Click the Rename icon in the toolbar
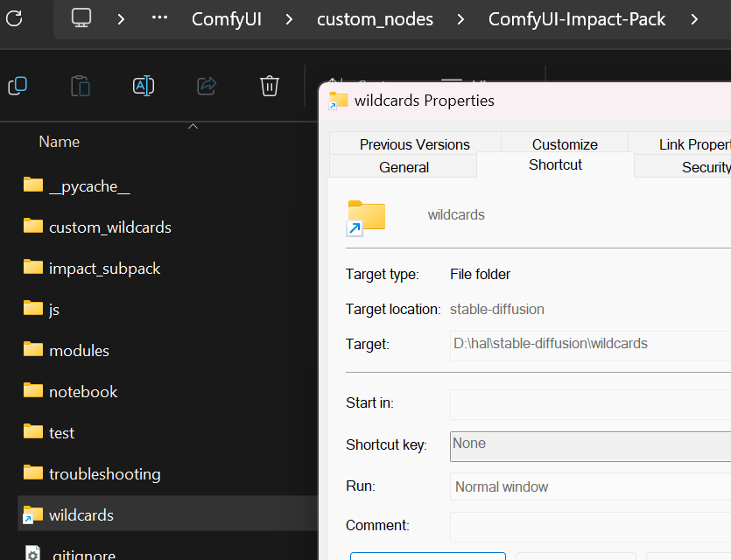731x560 pixels. coord(144,86)
